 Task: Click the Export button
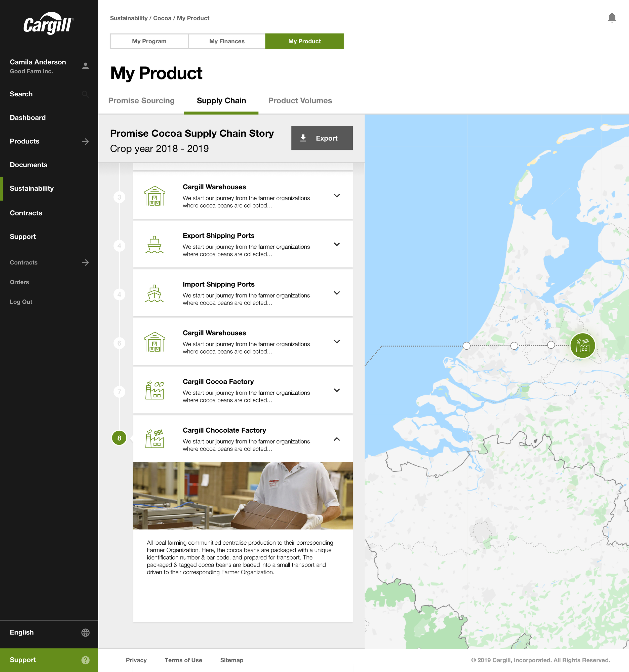tap(322, 138)
